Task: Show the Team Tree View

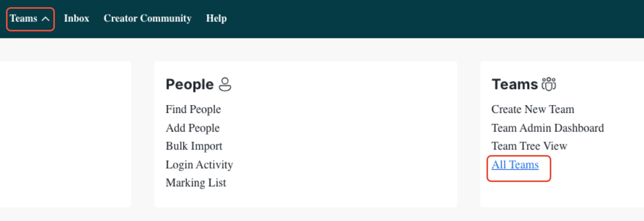Action: [529, 146]
